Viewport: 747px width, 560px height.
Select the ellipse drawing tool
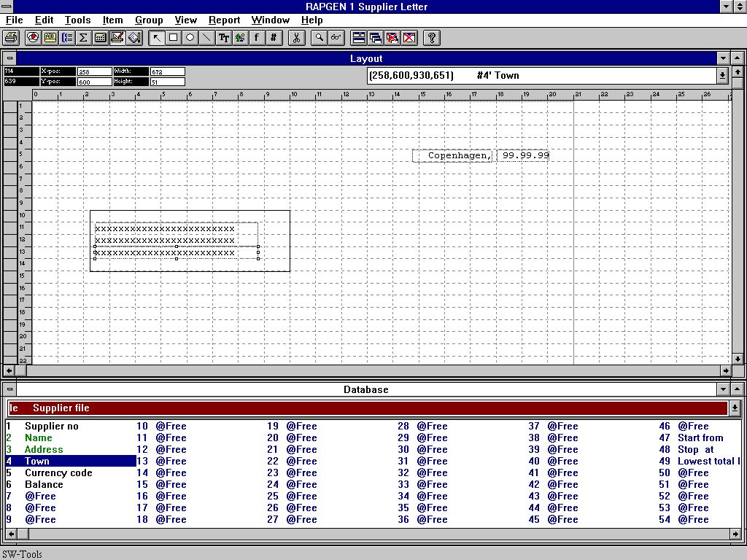click(x=190, y=37)
